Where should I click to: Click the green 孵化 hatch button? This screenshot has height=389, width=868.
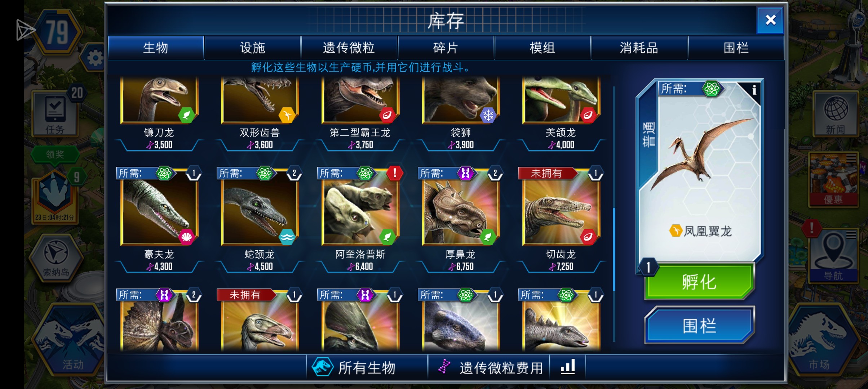coord(699,282)
